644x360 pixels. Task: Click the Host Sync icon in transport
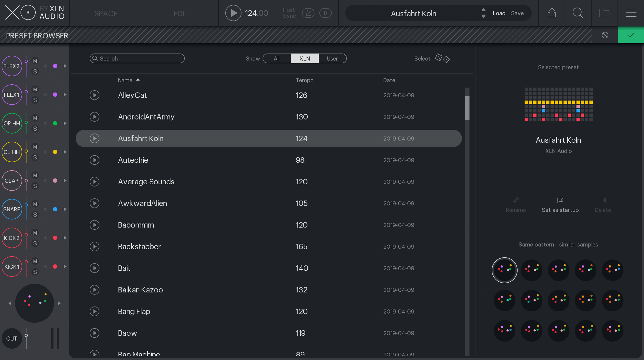point(308,13)
